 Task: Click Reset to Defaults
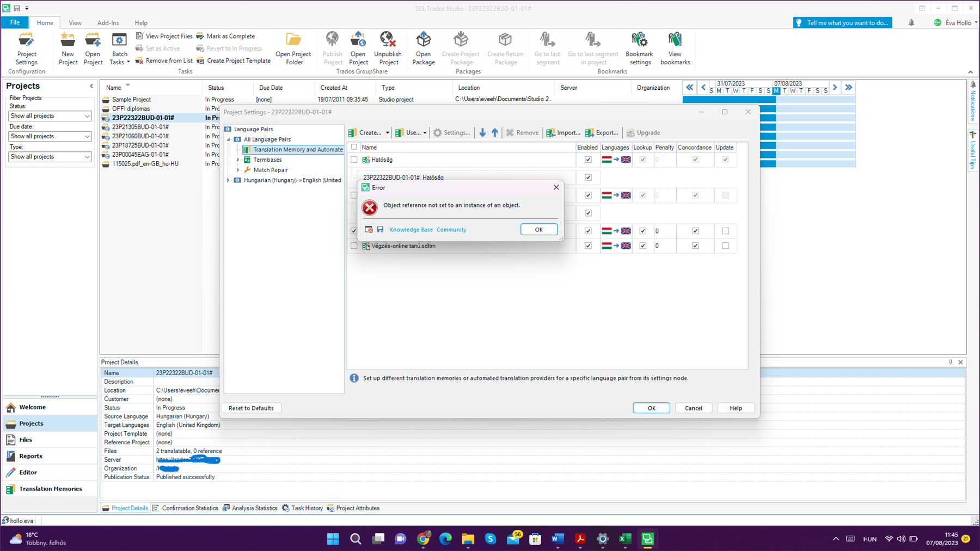[x=251, y=408]
